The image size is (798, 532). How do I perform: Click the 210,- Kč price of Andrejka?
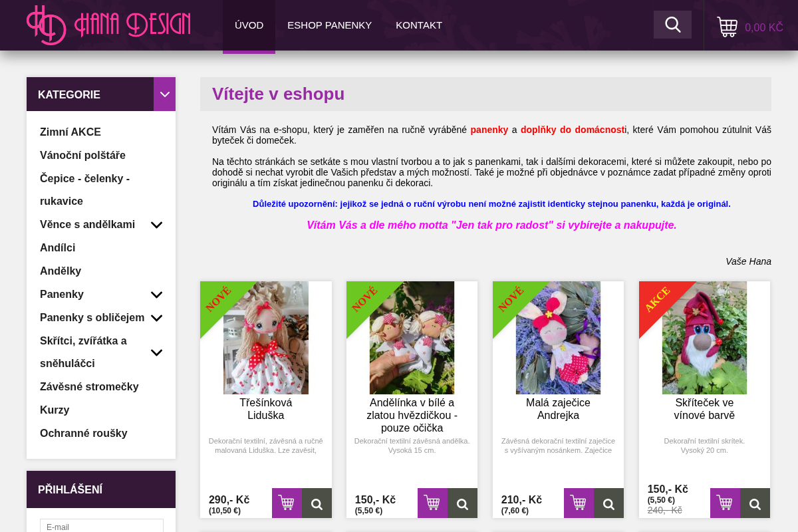(x=521, y=499)
